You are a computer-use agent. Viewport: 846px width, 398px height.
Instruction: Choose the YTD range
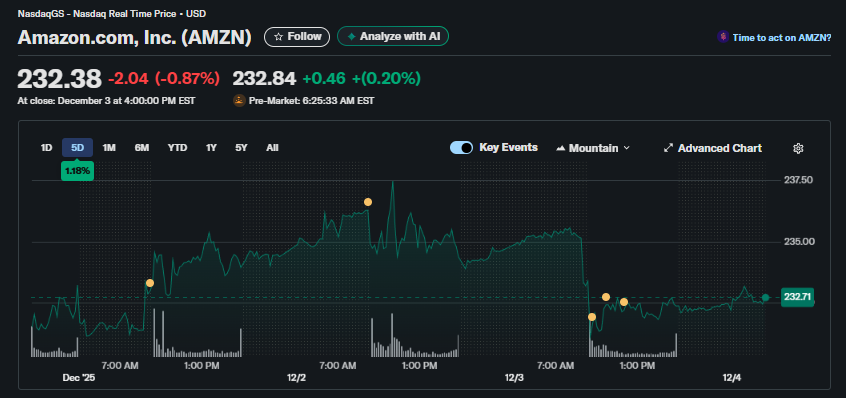(177, 148)
